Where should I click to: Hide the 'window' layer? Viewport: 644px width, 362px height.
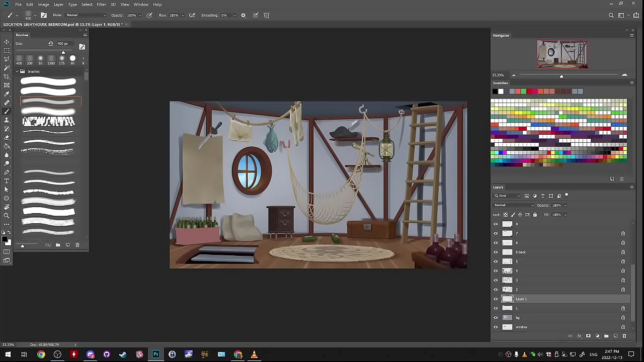(x=496, y=327)
